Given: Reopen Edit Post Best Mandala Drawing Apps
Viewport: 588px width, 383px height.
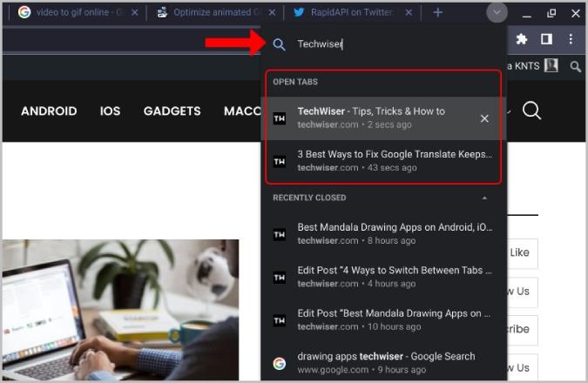Looking at the screenshot, I should (383, 320).
